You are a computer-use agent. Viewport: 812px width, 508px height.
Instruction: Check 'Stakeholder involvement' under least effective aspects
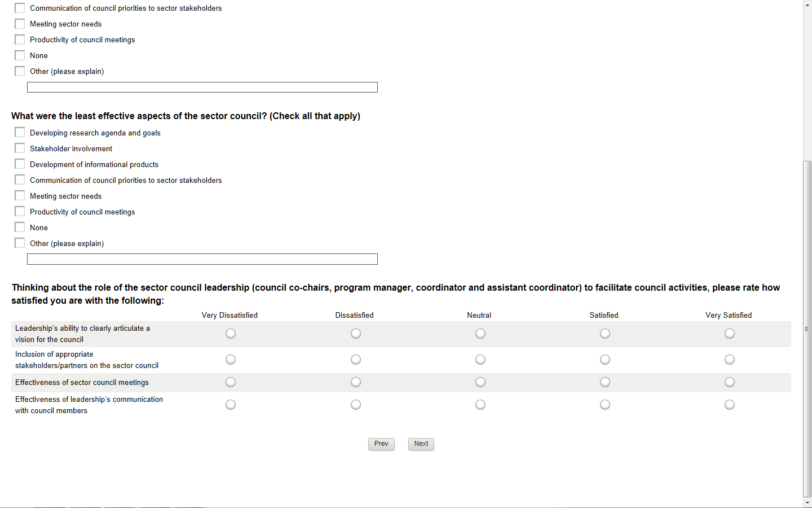click(20, 148)
